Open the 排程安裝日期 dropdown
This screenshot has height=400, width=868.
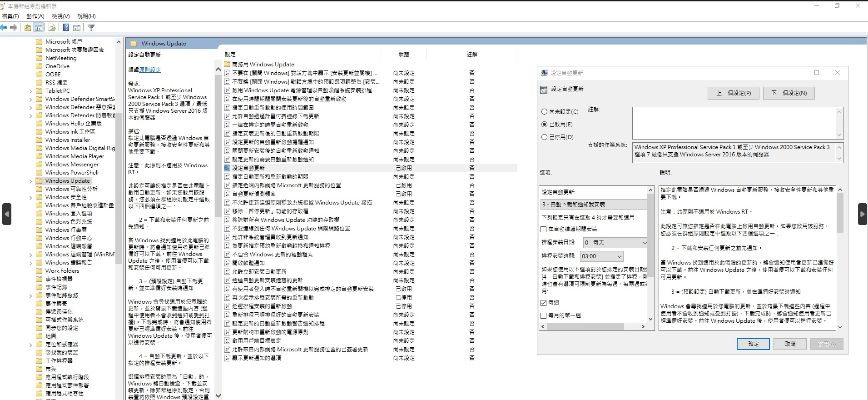[x=615, y=243]
